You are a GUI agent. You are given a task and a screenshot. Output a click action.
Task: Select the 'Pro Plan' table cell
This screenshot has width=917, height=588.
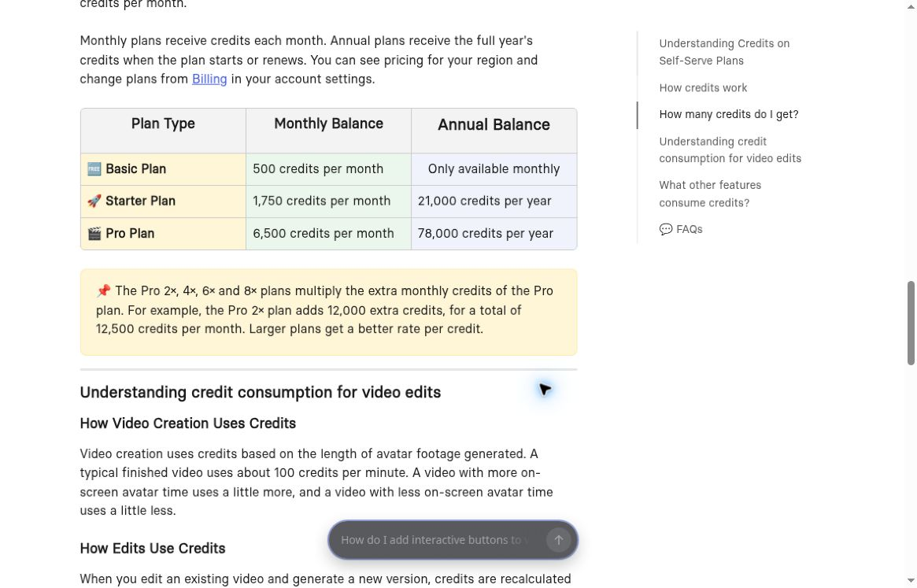click(x=163, y=234)
